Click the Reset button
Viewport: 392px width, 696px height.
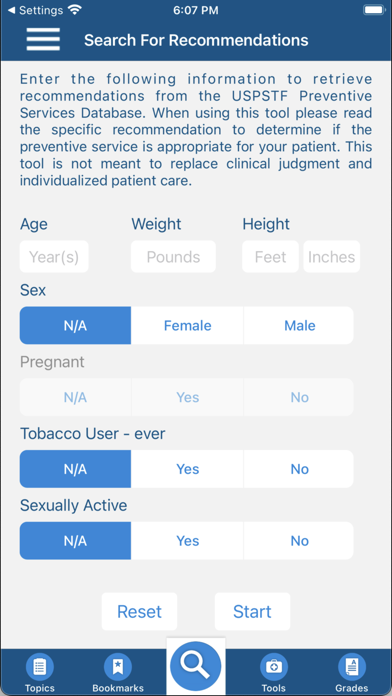[x=139, y=611]
